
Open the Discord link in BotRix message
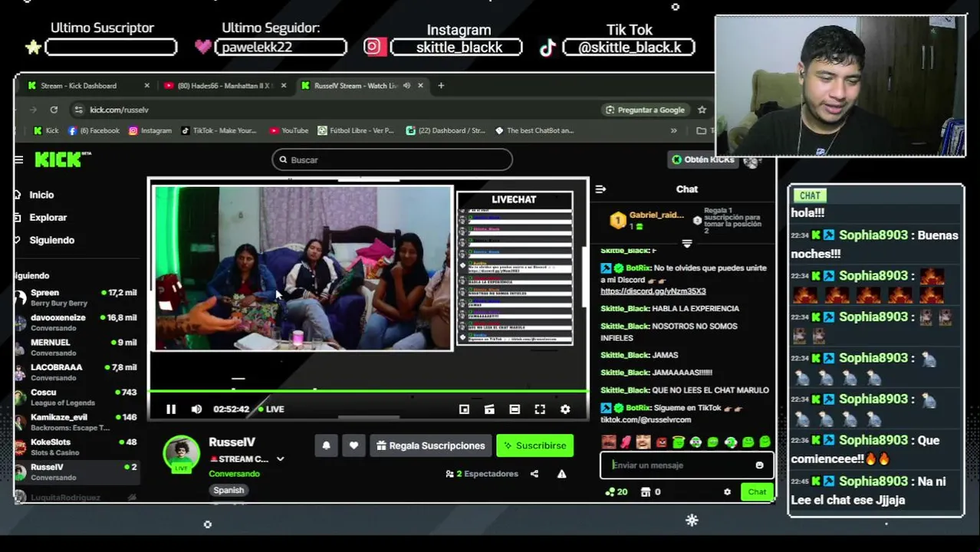(x=653, y=291)
